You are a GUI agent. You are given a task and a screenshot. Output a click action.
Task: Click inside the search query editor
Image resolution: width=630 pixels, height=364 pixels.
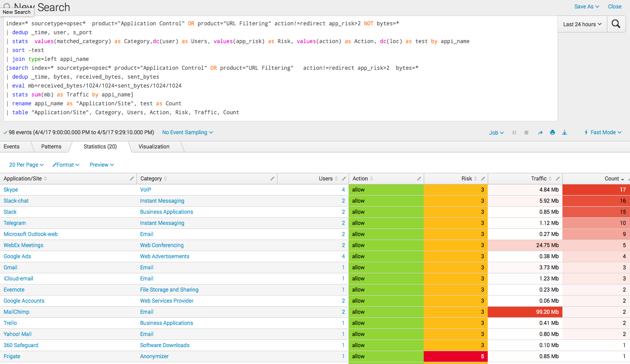280,69
